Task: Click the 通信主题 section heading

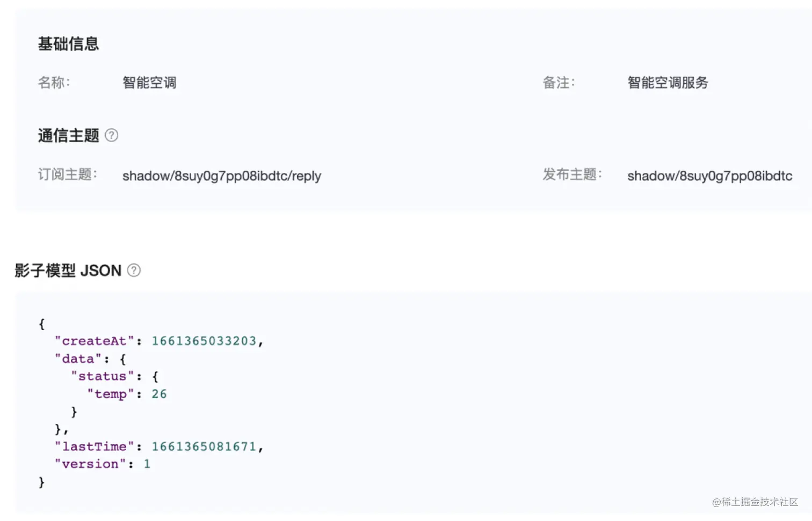Action: tap(68, 135)
